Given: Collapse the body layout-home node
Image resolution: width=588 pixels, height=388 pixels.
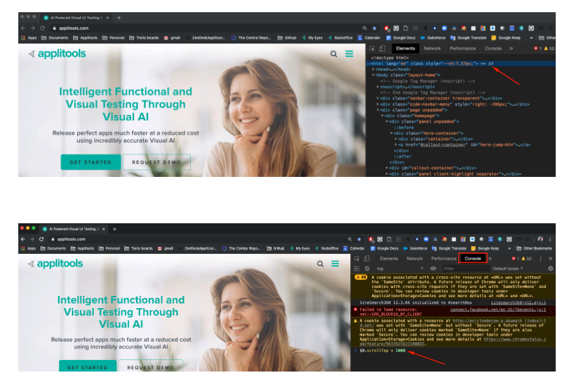Looking at the screenshot, I should point(374,75).
